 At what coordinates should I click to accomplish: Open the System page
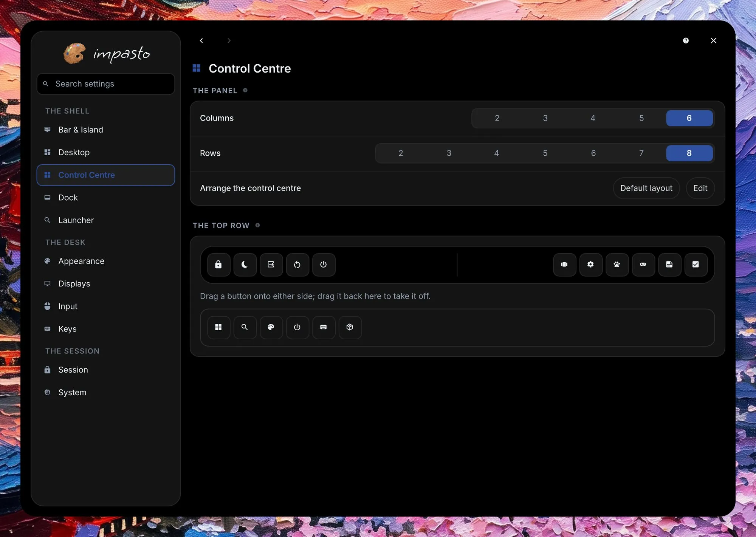(106, 392)
